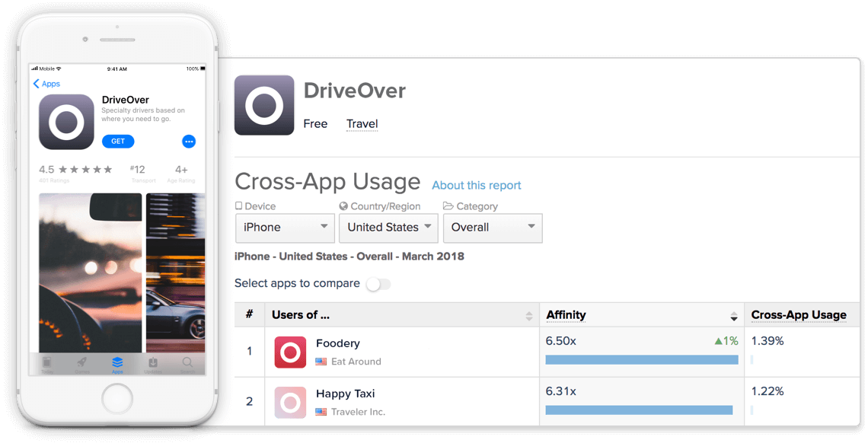The height and width of the screenshot is (443, 868).
Task: Click the Cross-App Usage column header
Action: click(x=799, y=315)
